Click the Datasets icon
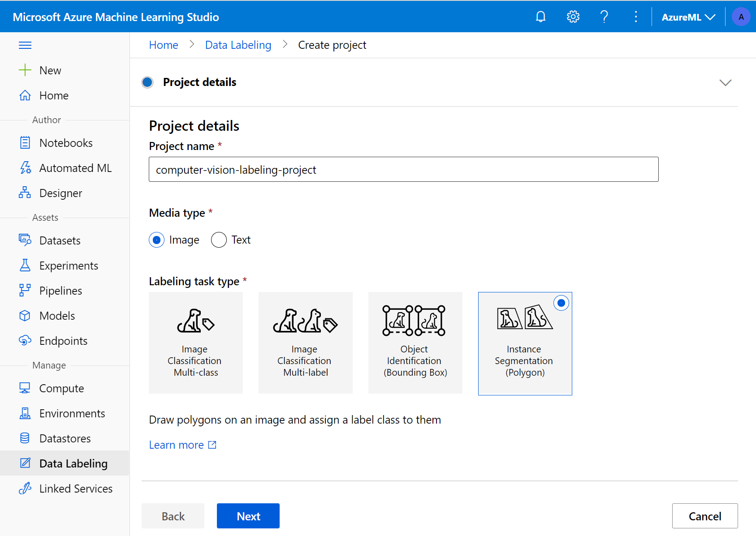 click(x=25, y=240)
